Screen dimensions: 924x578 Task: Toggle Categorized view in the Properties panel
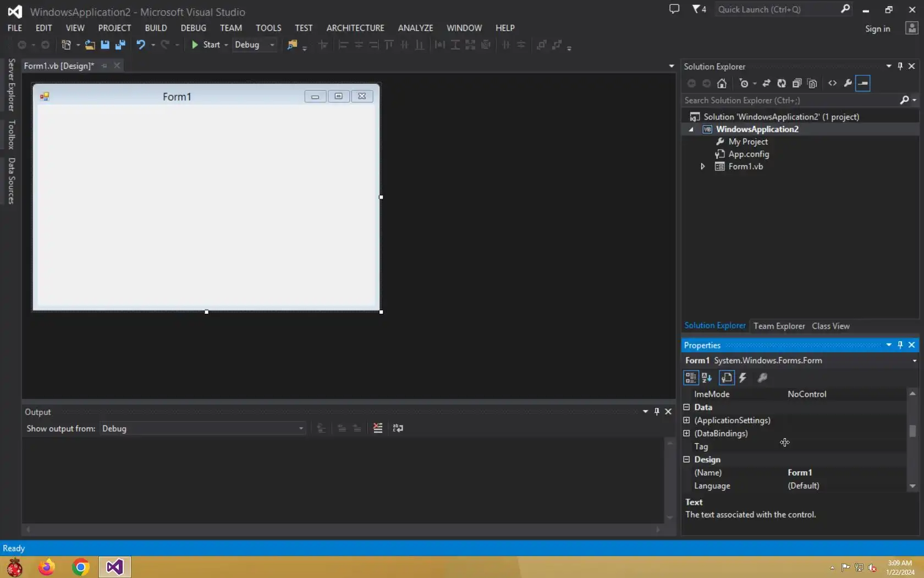coord(691,378)
